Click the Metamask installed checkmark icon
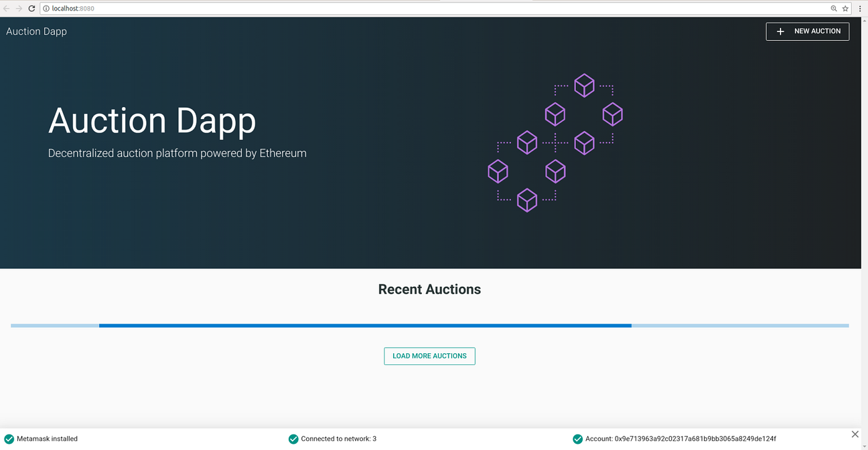This screenshot has width=868, height=450. [7, 439]
